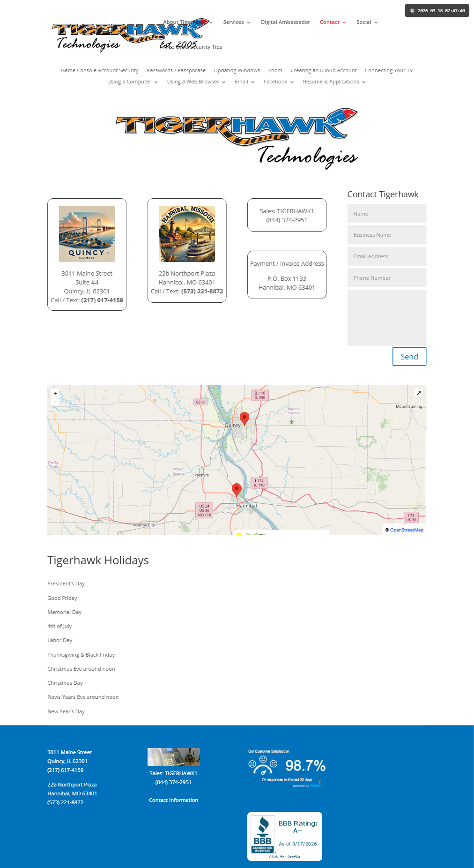Click the Tigerhawk Holidays heading
Image resolution: width=474 pixels, height=868 pixels.
pos(98,561)
